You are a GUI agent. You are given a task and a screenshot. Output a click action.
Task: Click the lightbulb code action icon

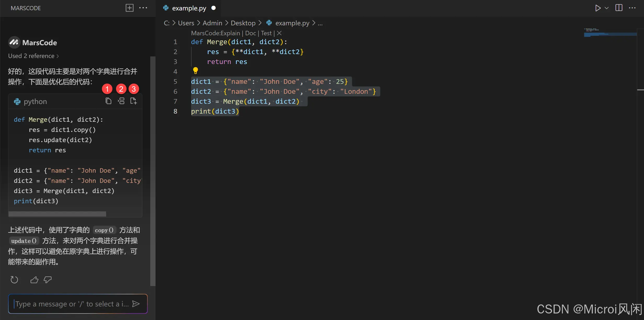[195, 70]
